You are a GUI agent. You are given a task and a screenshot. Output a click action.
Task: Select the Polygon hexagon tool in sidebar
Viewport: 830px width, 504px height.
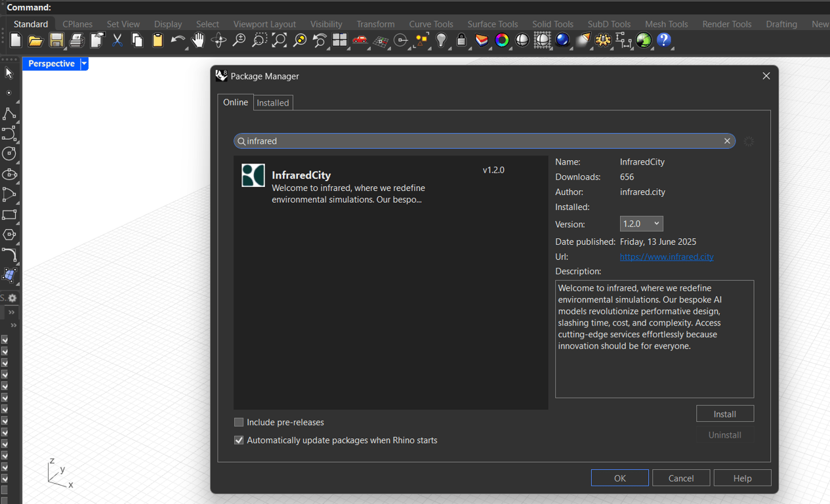coord(9,234)
